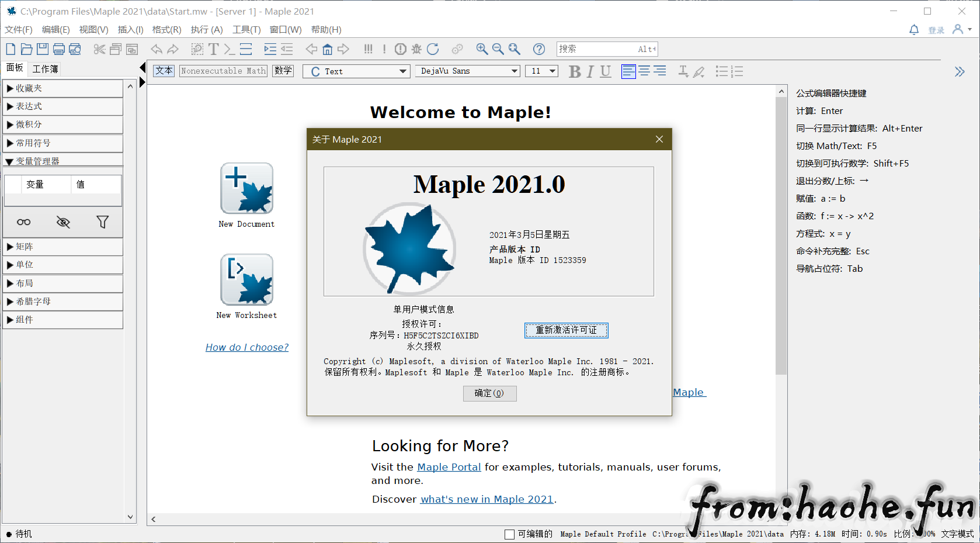
Task: Redo the last action
Action: click(173, 49)
